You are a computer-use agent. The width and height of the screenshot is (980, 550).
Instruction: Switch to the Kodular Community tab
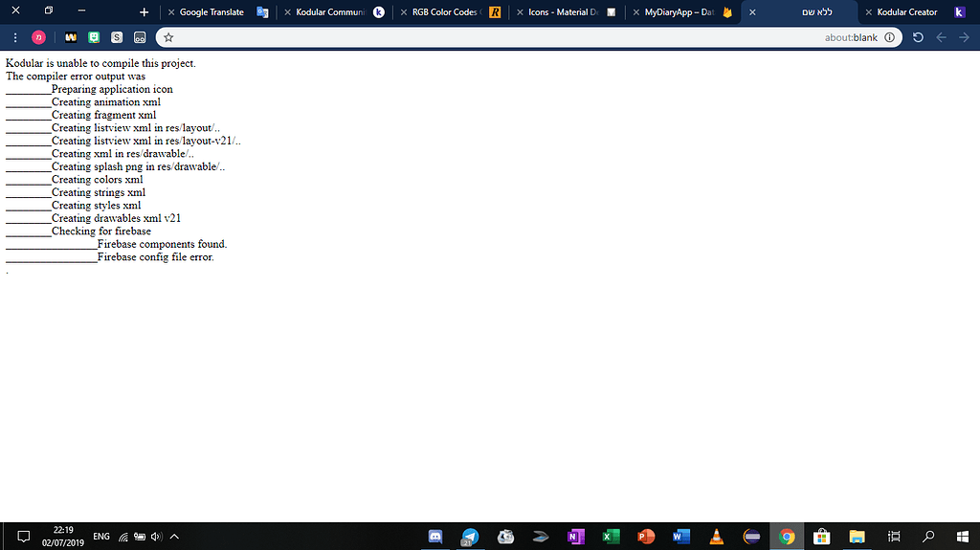point(327,12)
